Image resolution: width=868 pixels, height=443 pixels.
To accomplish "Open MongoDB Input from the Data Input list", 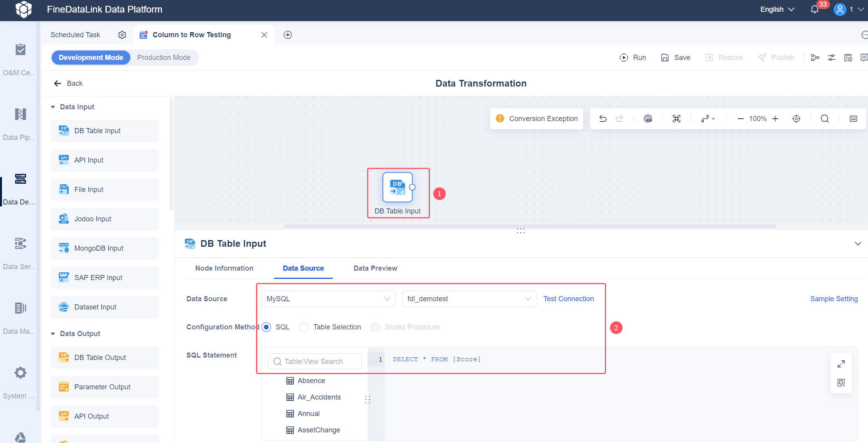I will point(98,248).
